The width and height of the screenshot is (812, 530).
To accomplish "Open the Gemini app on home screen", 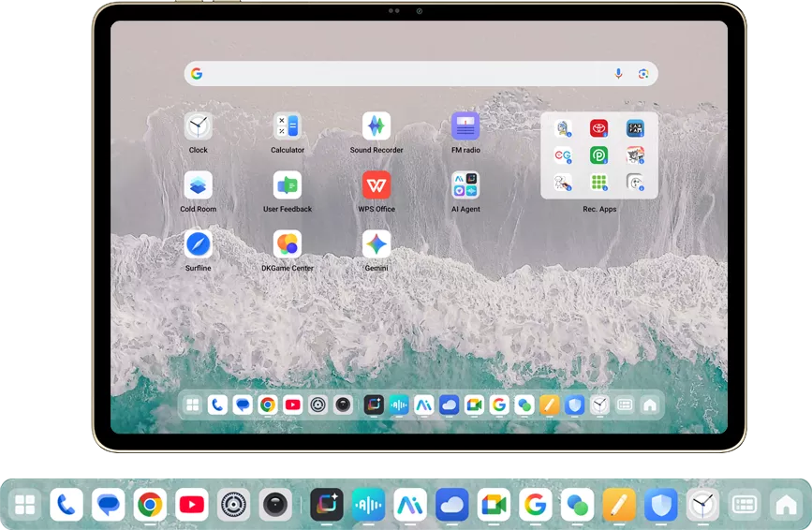I will point(376,244).
